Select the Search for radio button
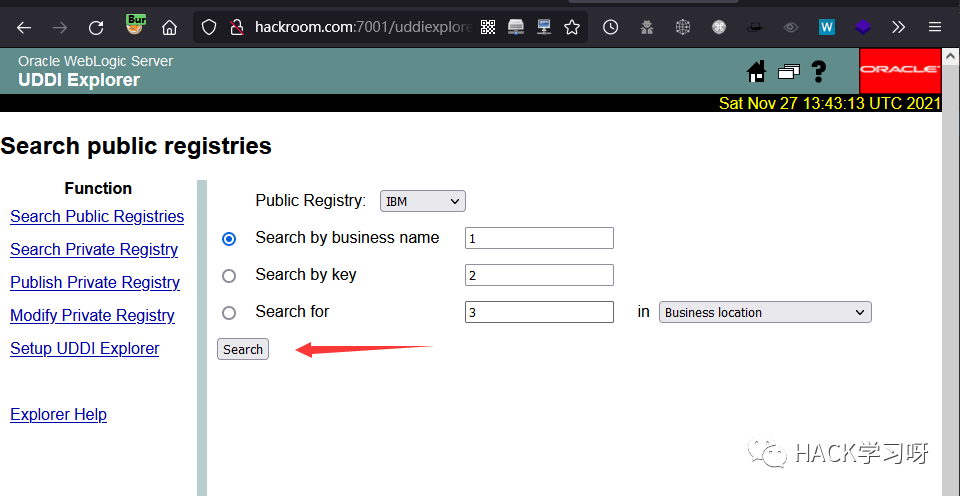Image resolution: width=960 pixels, height=496 pixels. (229, 313)
